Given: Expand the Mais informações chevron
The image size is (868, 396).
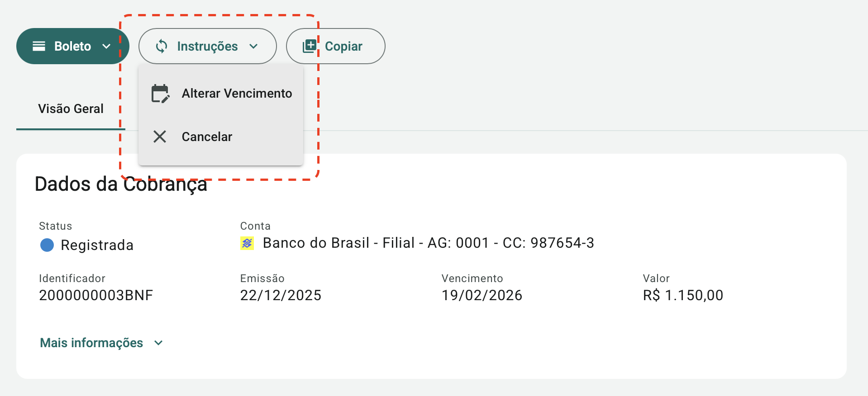Looking at the screenshot, I should click(x=158, y=343).
